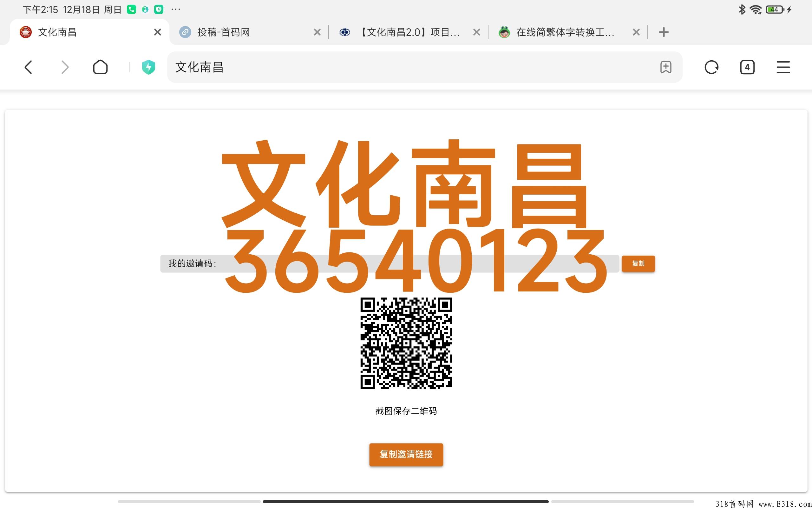Tap the Wi-Fi status icon
This screenshot has height=508, width=812.
(x=756, y=10)
